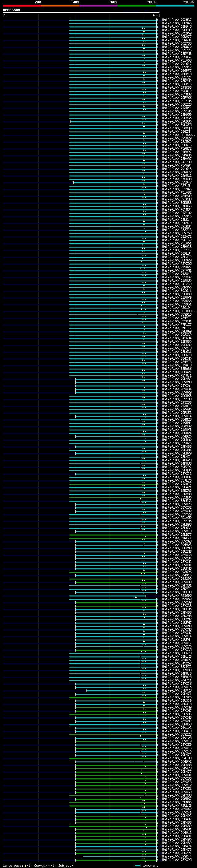The image size is (197, 868).
Task: Select hit label UniRef100_Q8VXN3
Action: [x=177, y=382]
